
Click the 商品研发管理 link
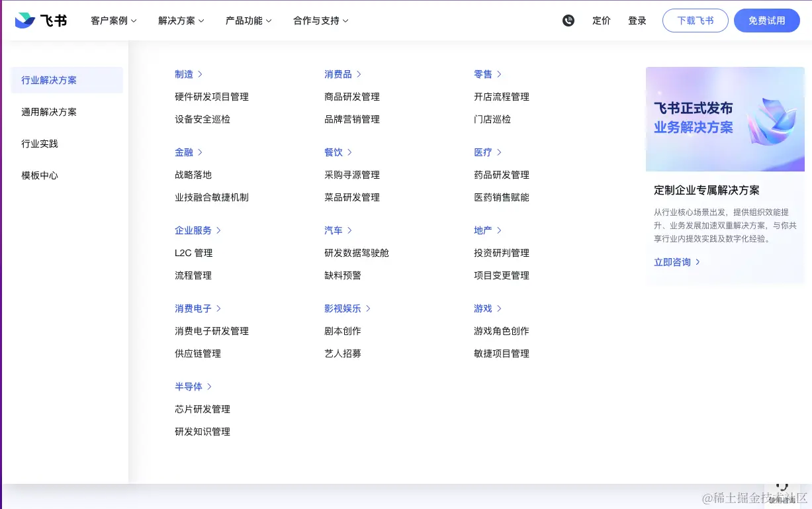coord(352,97)
